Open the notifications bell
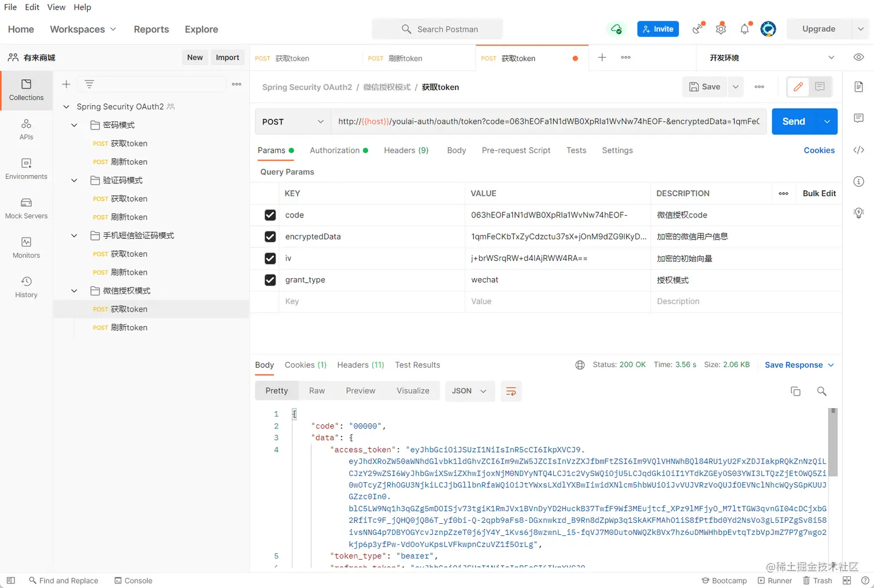This screenshot has width=874, height=588. [x=745, y=29]
